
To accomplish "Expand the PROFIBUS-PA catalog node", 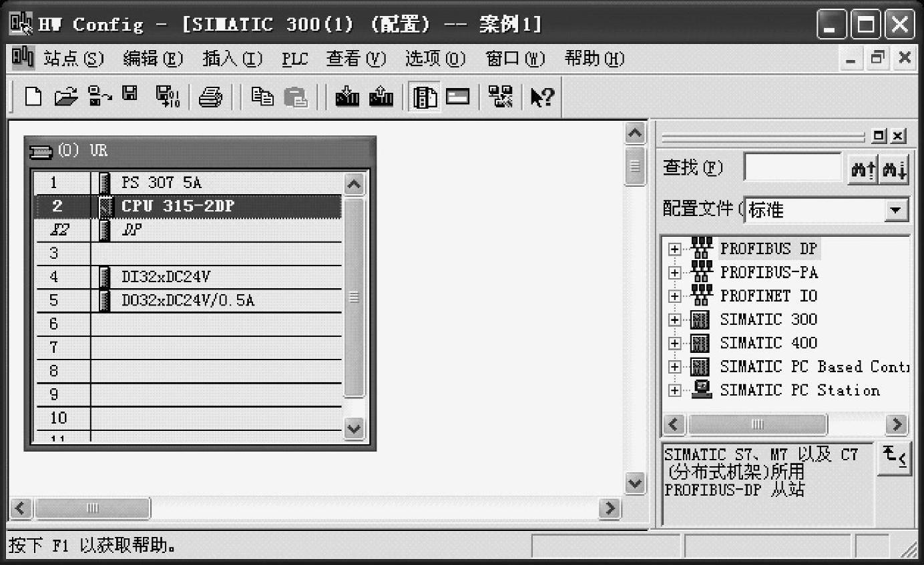I will pyautogui.click(x=675, y=273).
